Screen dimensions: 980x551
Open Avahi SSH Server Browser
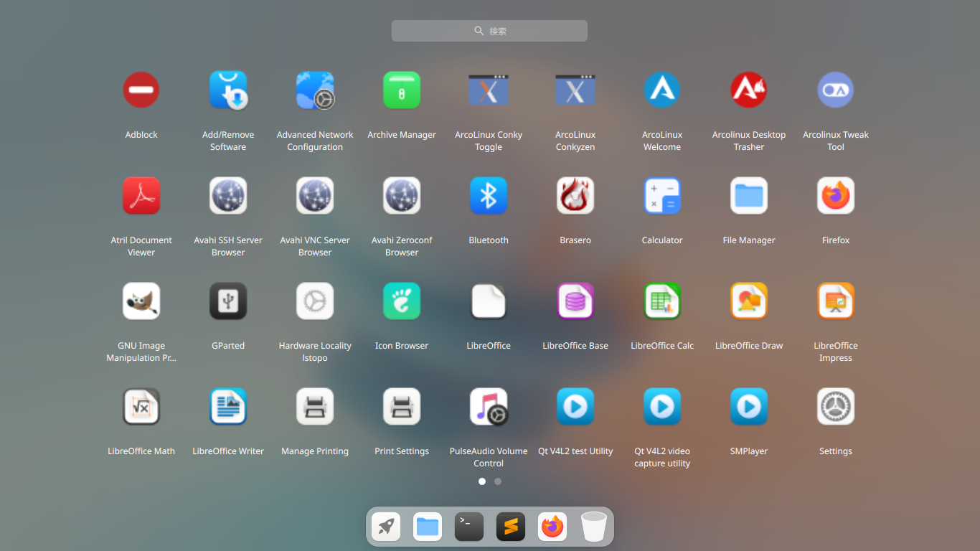(228, 195)
